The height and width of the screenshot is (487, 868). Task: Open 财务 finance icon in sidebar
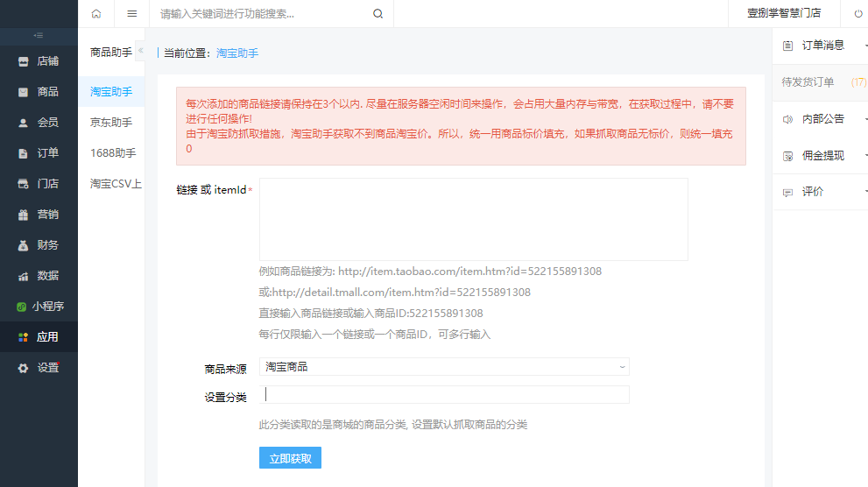[x=24, y=245]
